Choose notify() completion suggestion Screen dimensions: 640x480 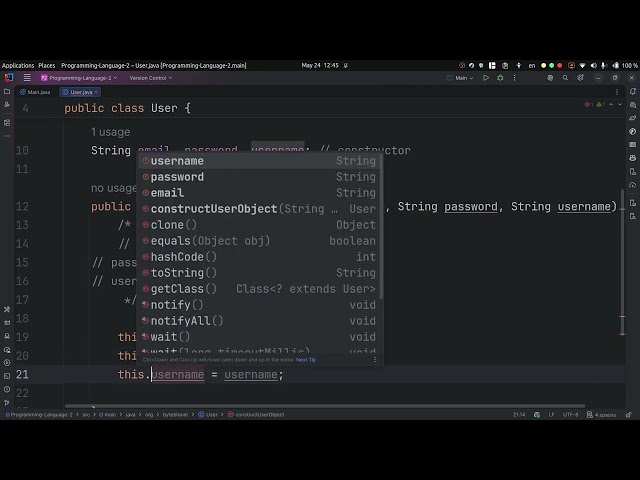pyautogui.click(x=259, y=304)
